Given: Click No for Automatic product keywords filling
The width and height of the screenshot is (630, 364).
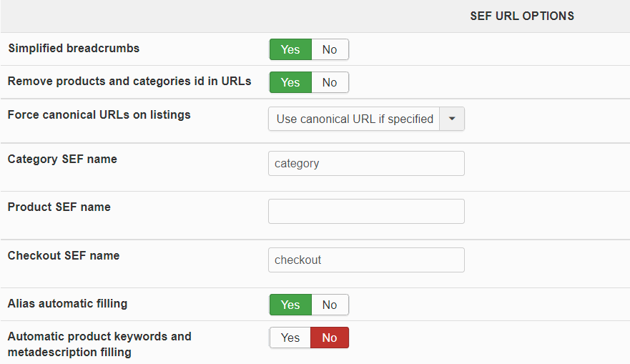Looking at the screenshot, I should tap(330, 338).
